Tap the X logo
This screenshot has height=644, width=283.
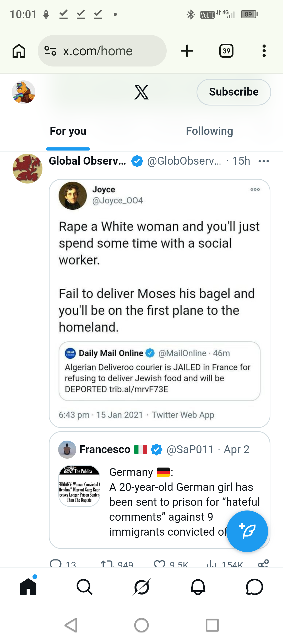(x=141, y=92)
